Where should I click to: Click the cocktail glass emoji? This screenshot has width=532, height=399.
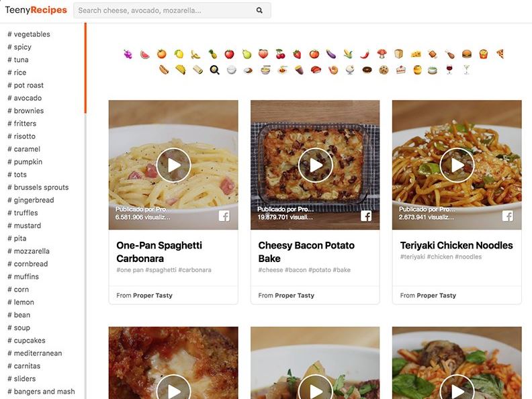pyautogui.click(x=467, y=69)
